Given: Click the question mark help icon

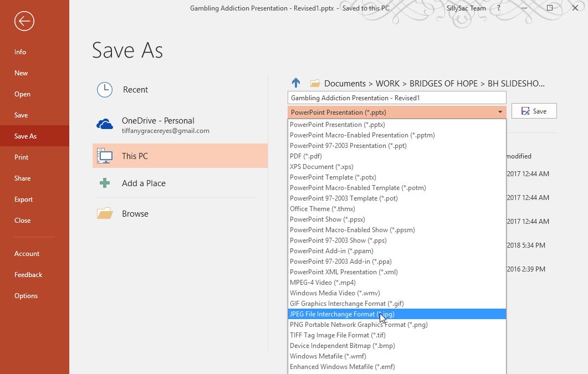Looking at the screenshot, I should point(499,8).
